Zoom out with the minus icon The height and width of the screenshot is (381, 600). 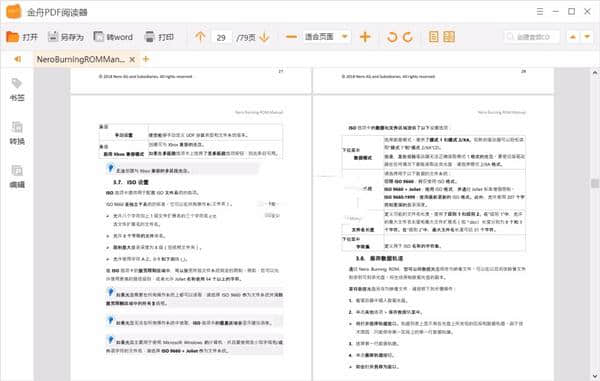click(x=291, y=37)
